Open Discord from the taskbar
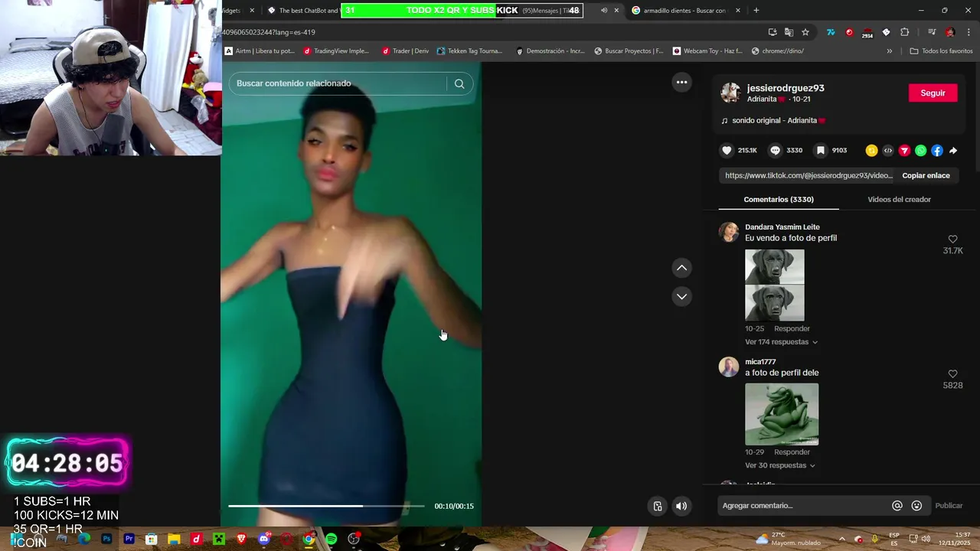980x551 pixels. tap(264, 539)
